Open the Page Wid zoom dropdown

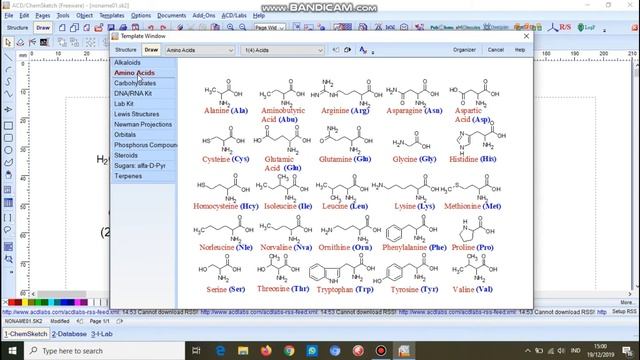(x=269, y=27)
